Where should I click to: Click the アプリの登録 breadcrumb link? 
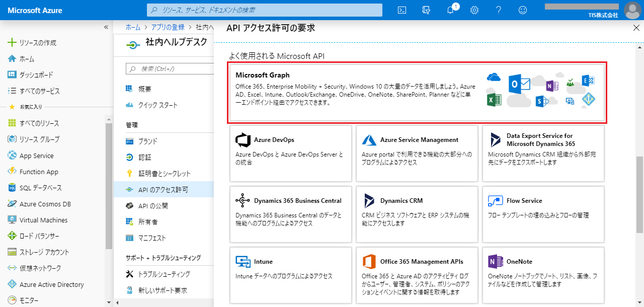168,27
